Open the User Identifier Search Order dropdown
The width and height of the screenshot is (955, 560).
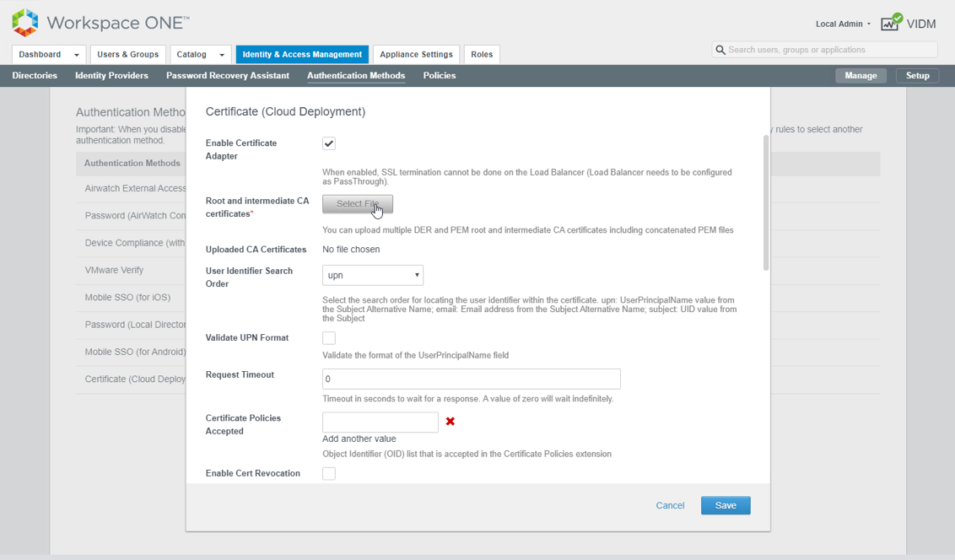pos(372,274)
